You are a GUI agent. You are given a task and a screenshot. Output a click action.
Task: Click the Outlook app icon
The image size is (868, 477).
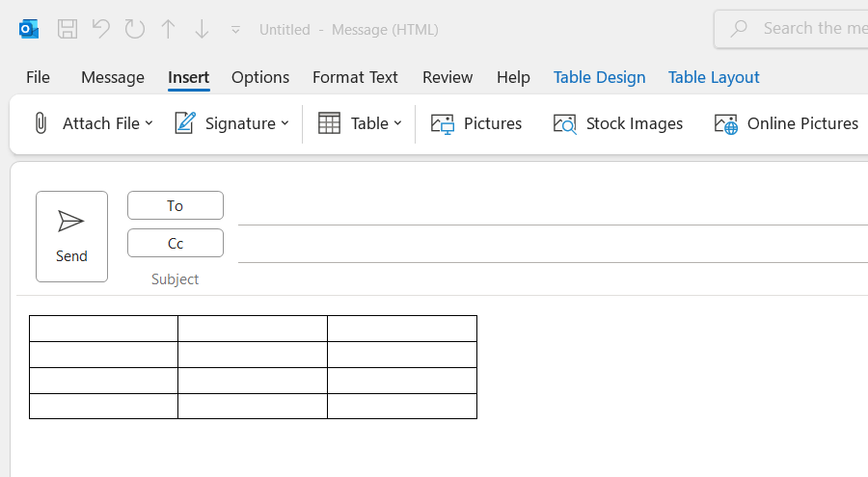[x=29, y=29]
